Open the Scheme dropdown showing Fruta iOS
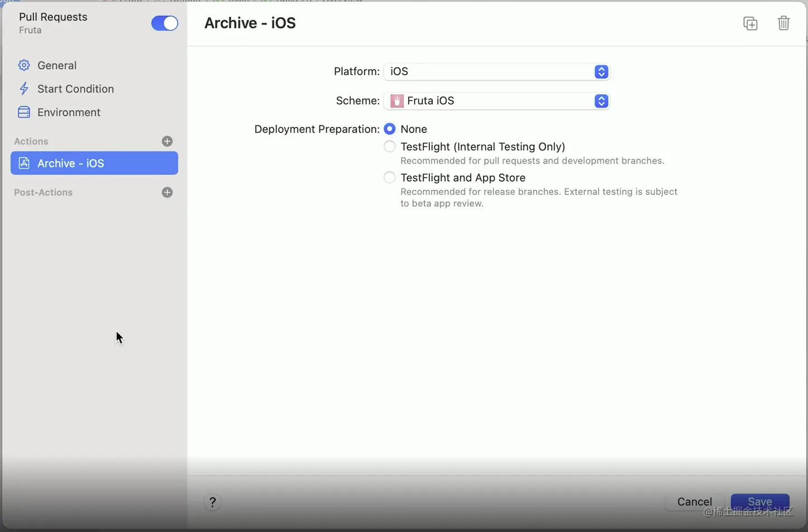This screenshot has height=532, width=808. pos(496,101)
